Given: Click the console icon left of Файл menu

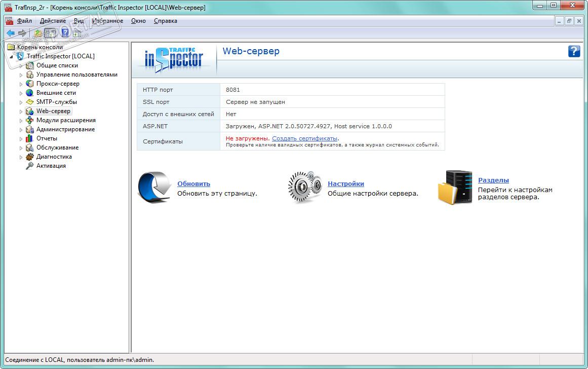Looking at the screenshot, I should (x=9, y=21).
